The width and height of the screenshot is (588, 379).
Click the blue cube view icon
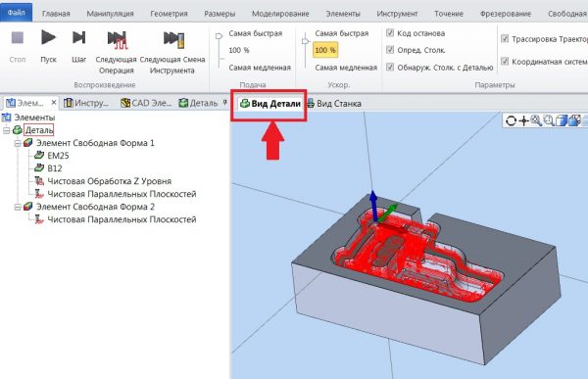(562, 120)
